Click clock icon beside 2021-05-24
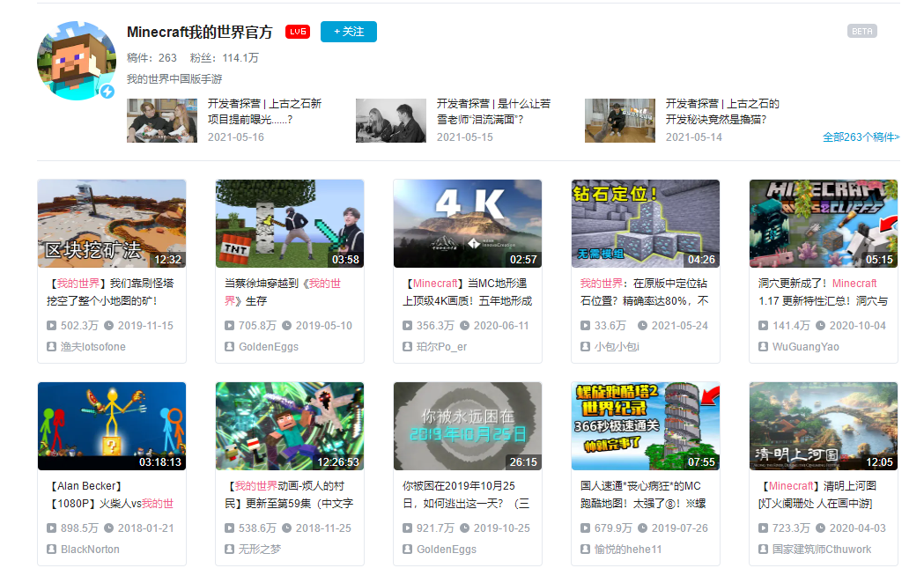This screenshot has width=924, height=583. [x=643, y=325]
